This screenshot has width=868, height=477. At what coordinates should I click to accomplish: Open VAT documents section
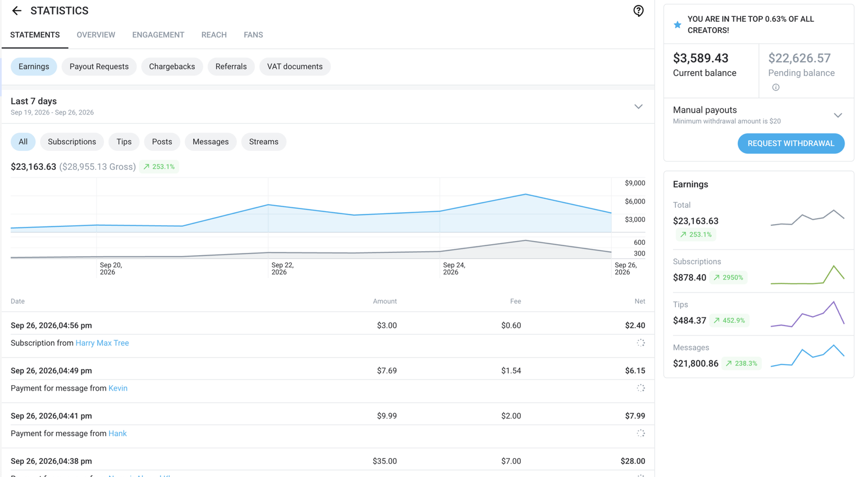coord(295,67)
